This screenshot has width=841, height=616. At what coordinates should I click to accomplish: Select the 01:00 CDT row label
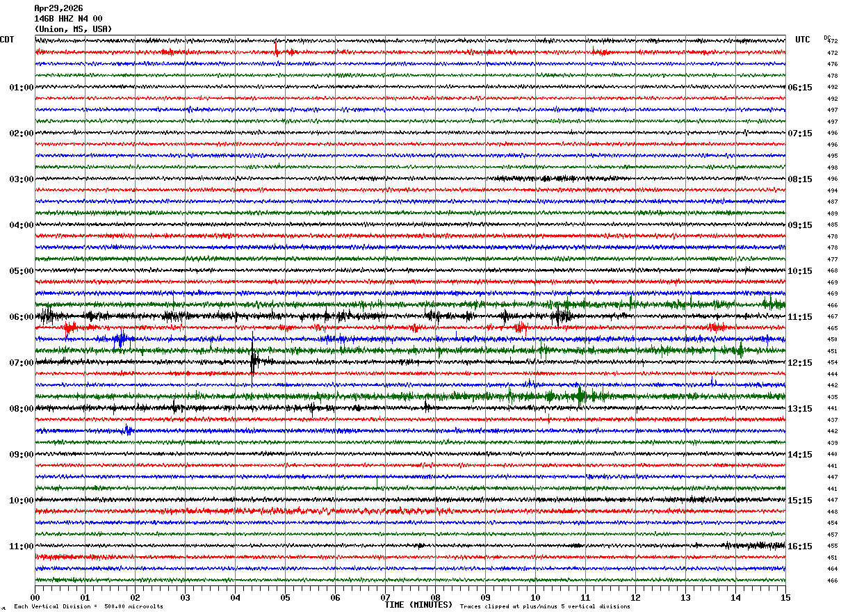pyautogui.click(x=21, y=88)
